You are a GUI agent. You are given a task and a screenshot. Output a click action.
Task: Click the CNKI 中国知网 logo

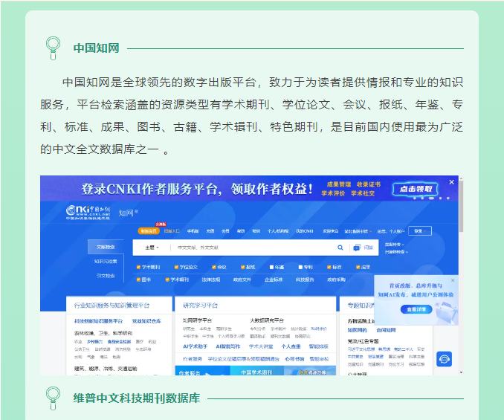(88, 213)
